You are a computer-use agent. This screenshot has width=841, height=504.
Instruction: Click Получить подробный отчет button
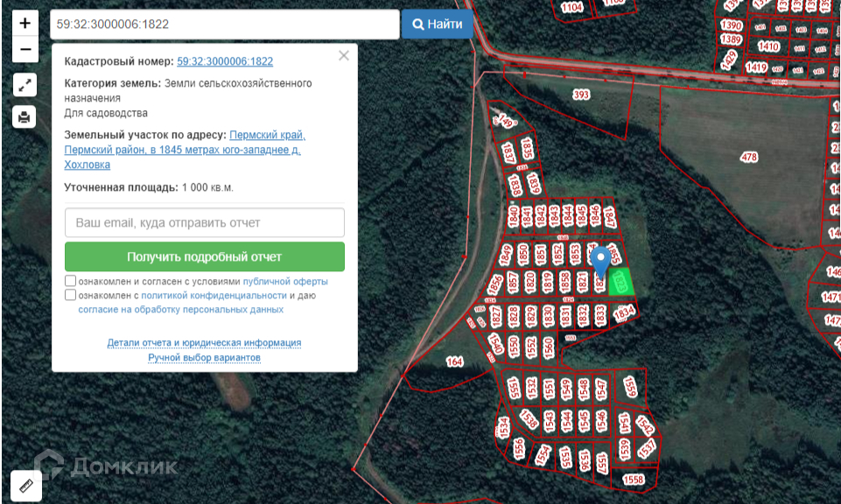(x=205, y=257)
